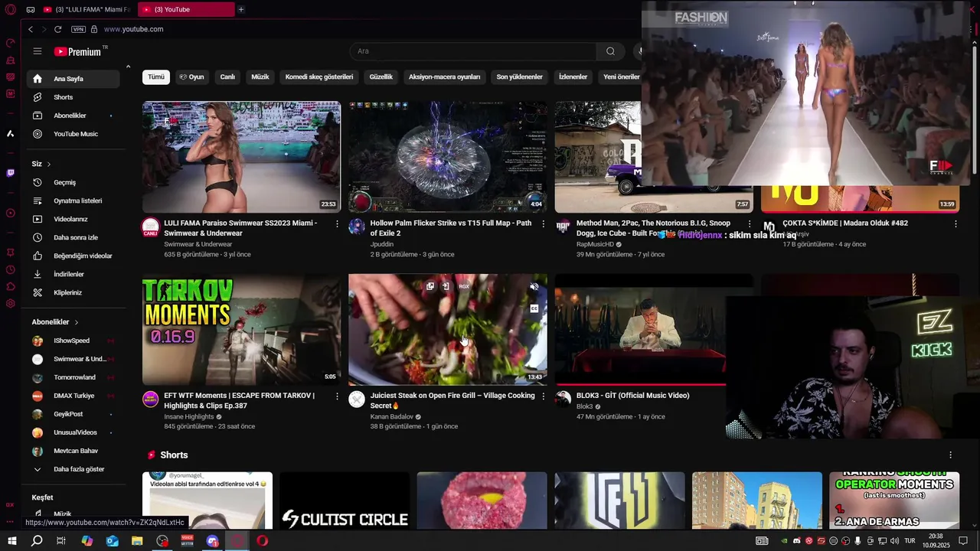The height and width of the screenshot is (551, 980).
Task: Click the YouTube Premium logo
Action: (x=77, y=51)
